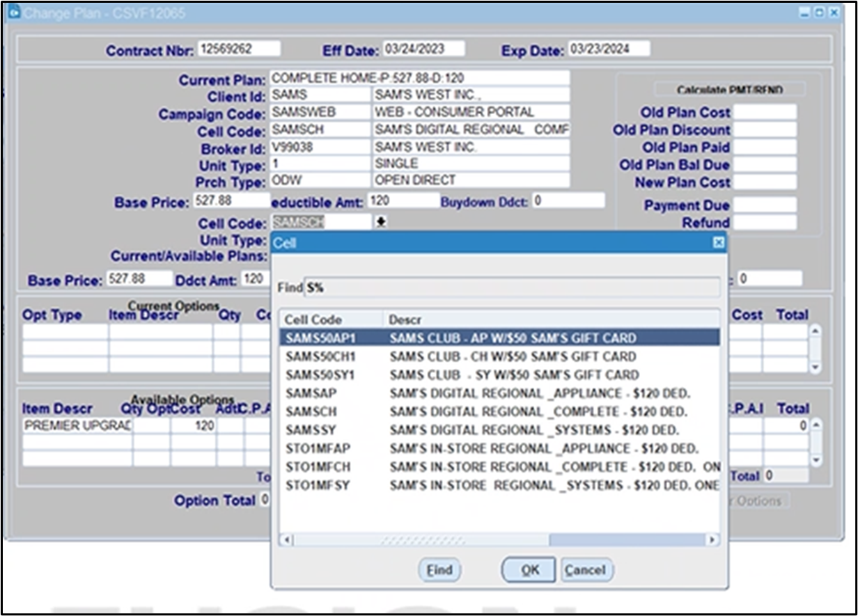This screenshot has height=616, width=858.
Task: Click the WEB - CONSUMER PORTAL description field
Action: 471,112
